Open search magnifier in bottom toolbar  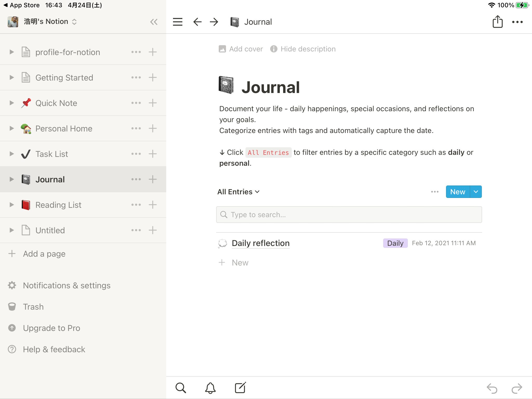coord(181,388)
